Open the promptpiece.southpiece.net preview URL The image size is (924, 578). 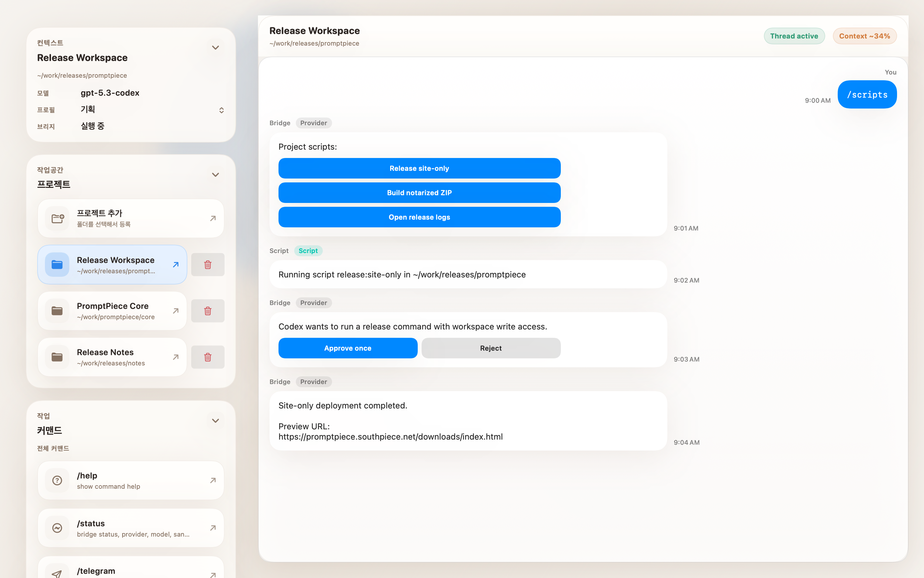[390, 437]
